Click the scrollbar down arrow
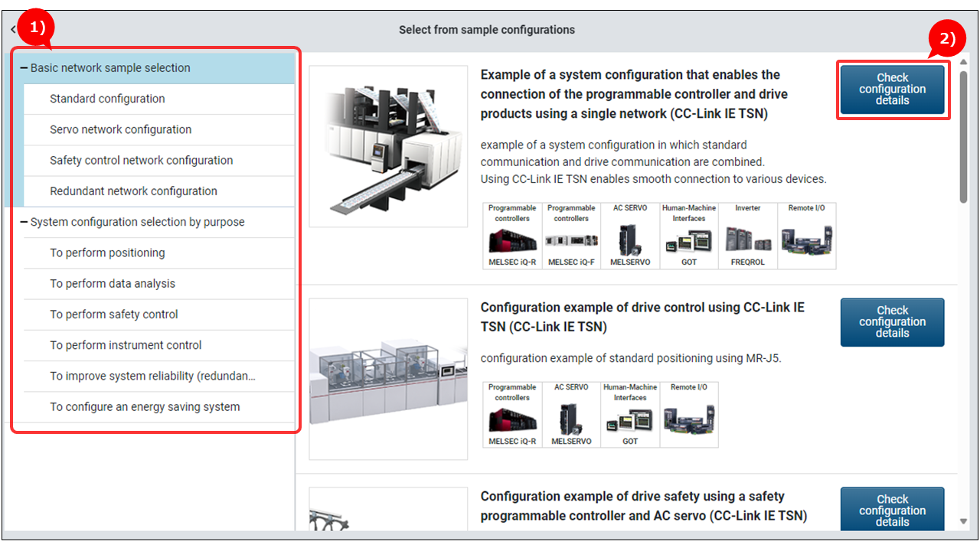 pos(963,522)
